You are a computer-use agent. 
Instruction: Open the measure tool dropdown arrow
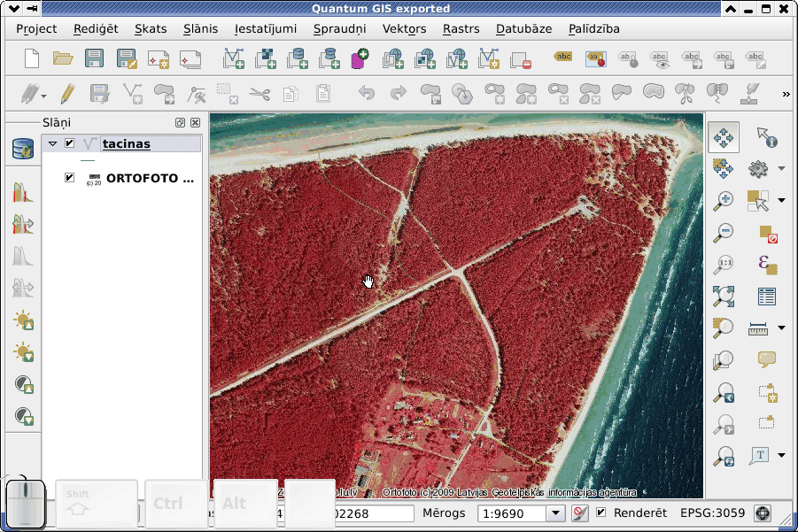point(782,328)
